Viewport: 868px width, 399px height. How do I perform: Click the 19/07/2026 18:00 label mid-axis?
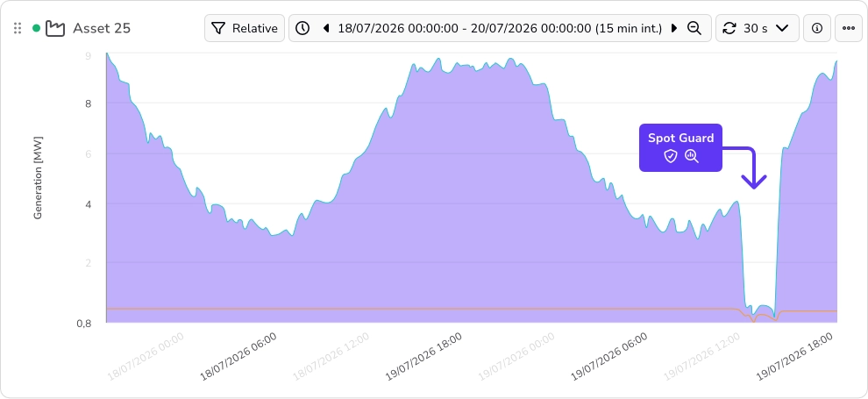point(423,356)
